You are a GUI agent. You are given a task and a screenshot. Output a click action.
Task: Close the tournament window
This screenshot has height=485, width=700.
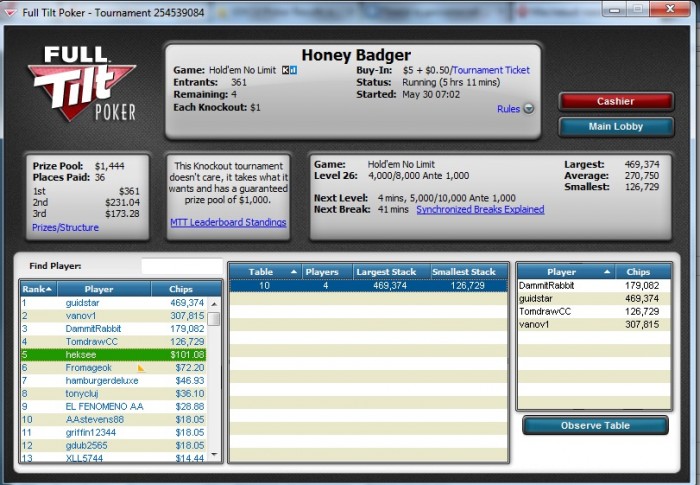pos(670,9)
